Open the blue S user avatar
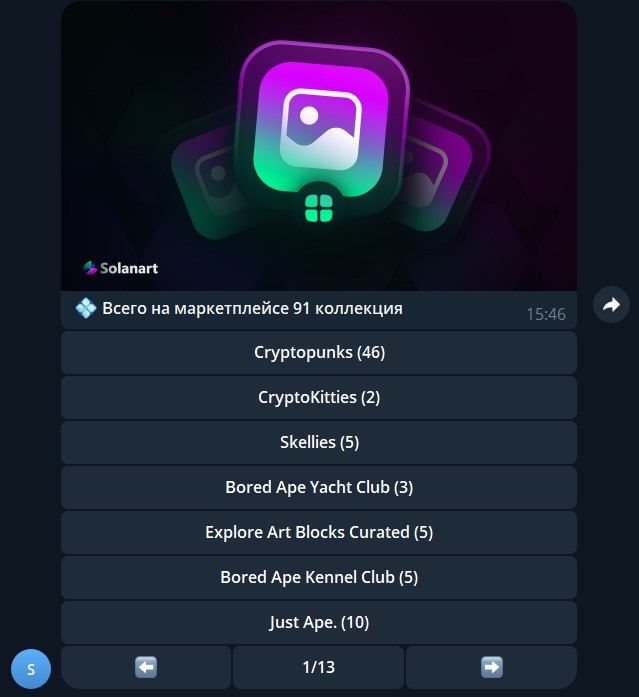Image resolution: width=639 pixels, height=697 pixels. coord(31,669)
